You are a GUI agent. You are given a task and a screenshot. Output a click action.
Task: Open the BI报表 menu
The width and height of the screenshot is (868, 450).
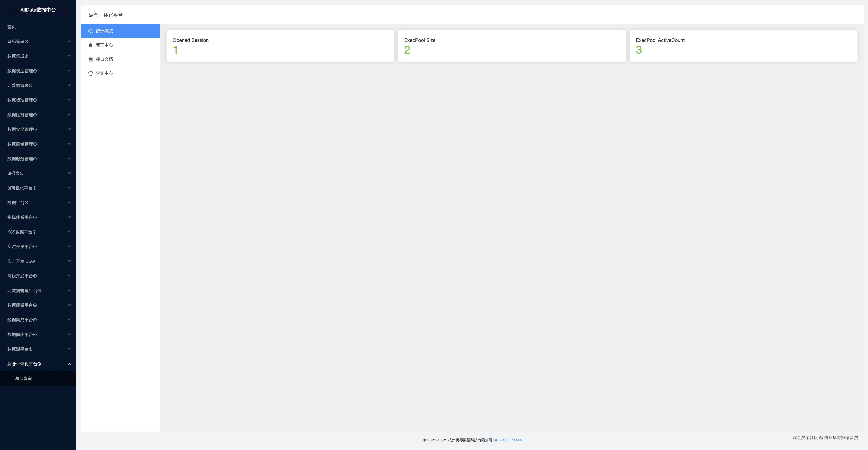click(38, 173)
